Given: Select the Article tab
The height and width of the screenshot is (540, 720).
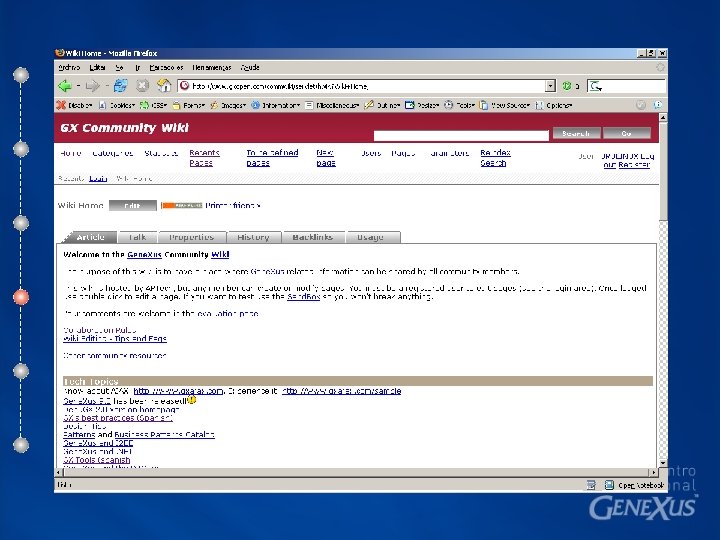Looking at the screenshot, I should (90, 237).
